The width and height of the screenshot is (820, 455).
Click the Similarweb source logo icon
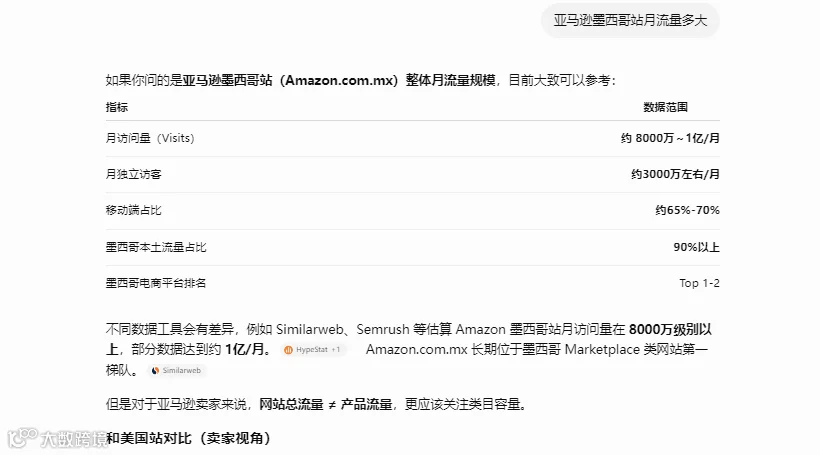click(155, 370)
